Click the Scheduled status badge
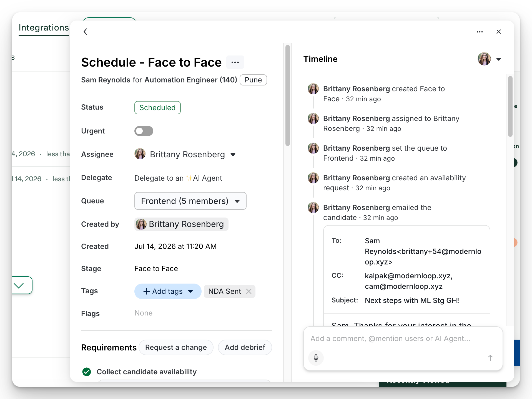Screen dimensions: 532x399 pos(157,108)
